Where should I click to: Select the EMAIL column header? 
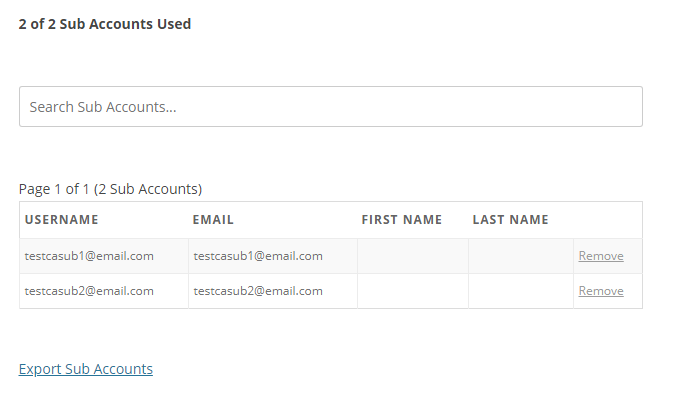[x=213, y=219]
